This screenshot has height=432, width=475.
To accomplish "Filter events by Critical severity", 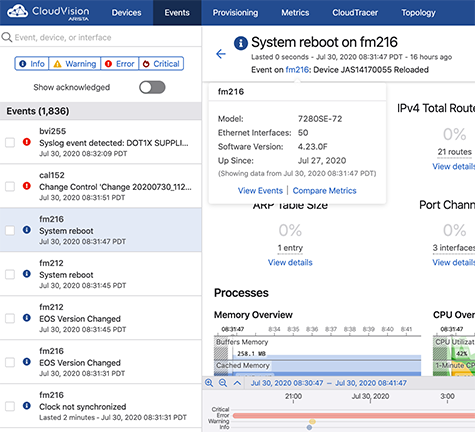I will [161, 63].
